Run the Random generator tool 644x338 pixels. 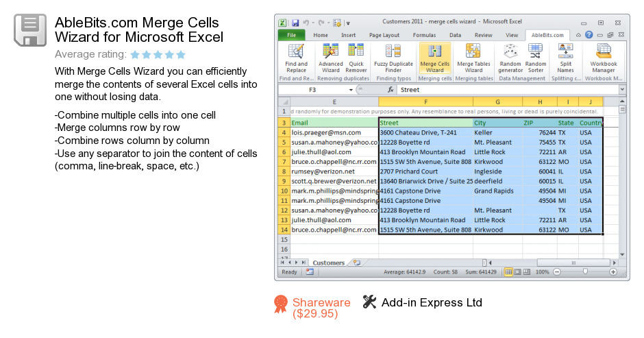pyautogui.click(x=510, y=58)
